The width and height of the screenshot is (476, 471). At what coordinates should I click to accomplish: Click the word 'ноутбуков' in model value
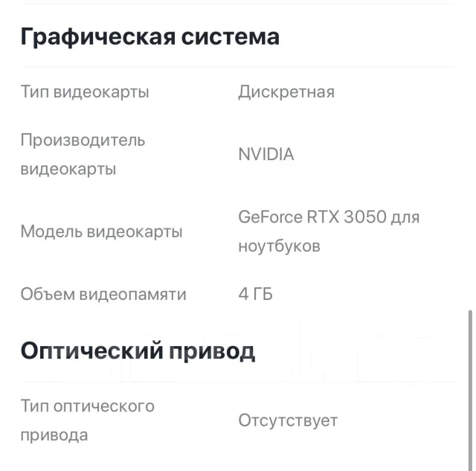tap(280, 246)
